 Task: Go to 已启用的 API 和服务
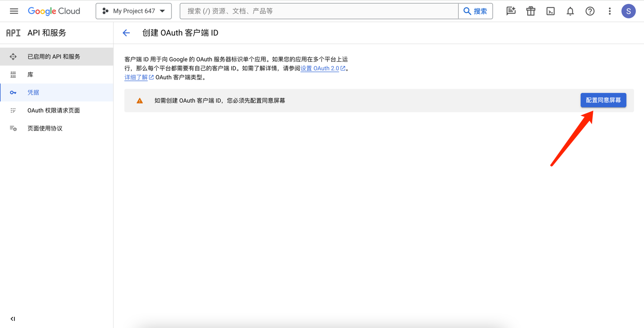coord(57,57)
